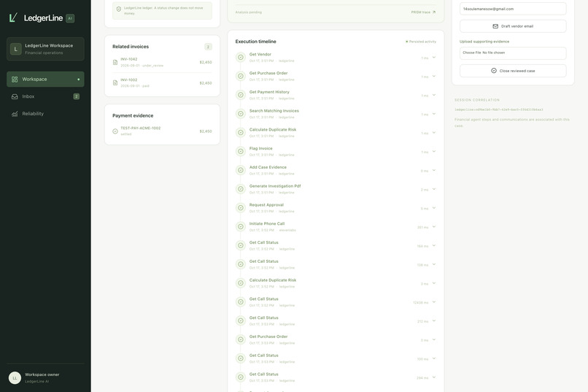Click the status icon of Add Case Evidence
Viewport: 588px width, 392px height.
click(241, 170)
